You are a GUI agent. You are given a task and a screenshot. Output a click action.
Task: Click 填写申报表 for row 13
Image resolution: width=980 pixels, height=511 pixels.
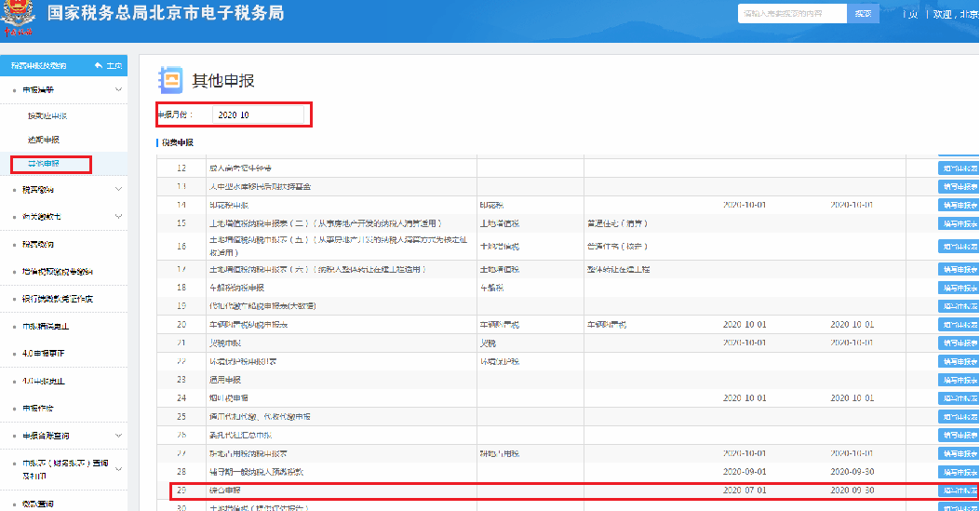tap(960, 186)
